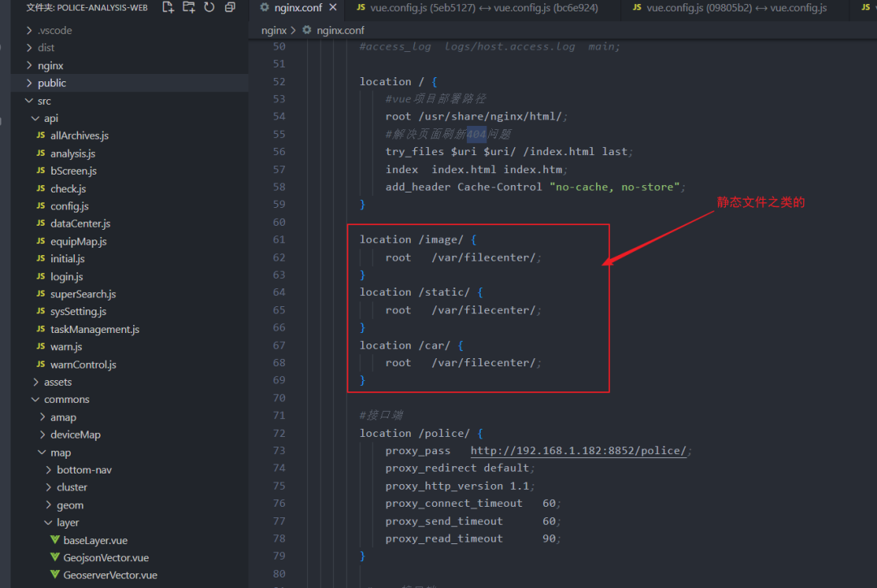Open GeojsonVector.vue from the layer folder
Viewport: 877px width, 588px height.
tap(106, 558)
